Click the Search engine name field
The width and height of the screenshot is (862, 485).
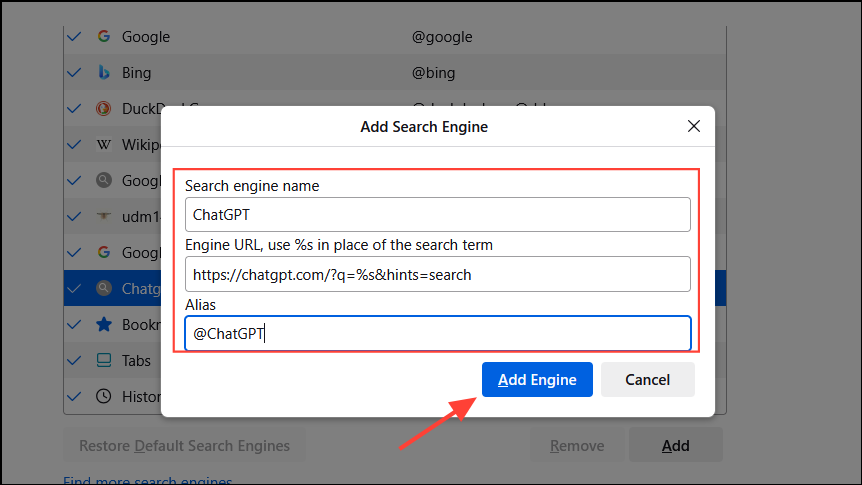pos(437,214)
